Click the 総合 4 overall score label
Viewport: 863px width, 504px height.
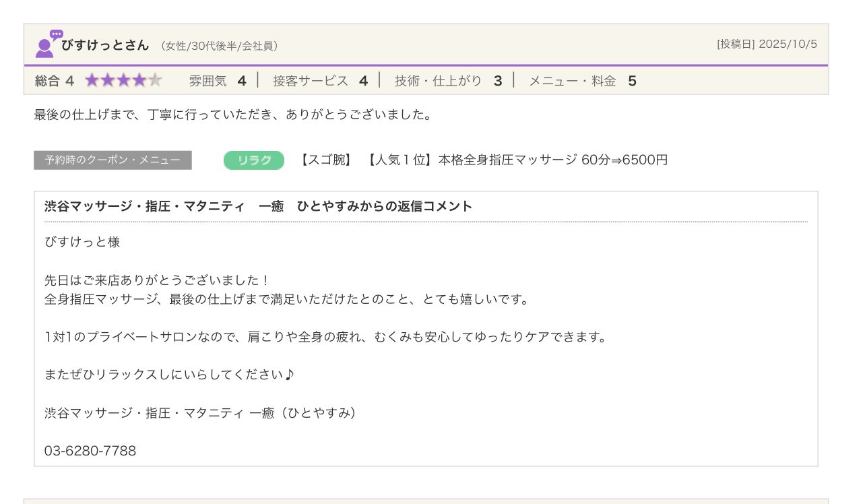tap(54, 81)
